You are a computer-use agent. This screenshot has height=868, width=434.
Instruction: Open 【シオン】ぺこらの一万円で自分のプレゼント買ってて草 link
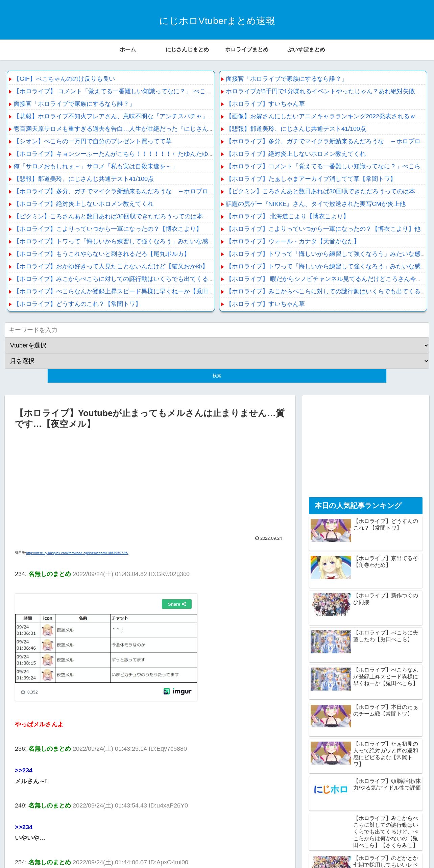pyautogui.click(x=93, y=141)
